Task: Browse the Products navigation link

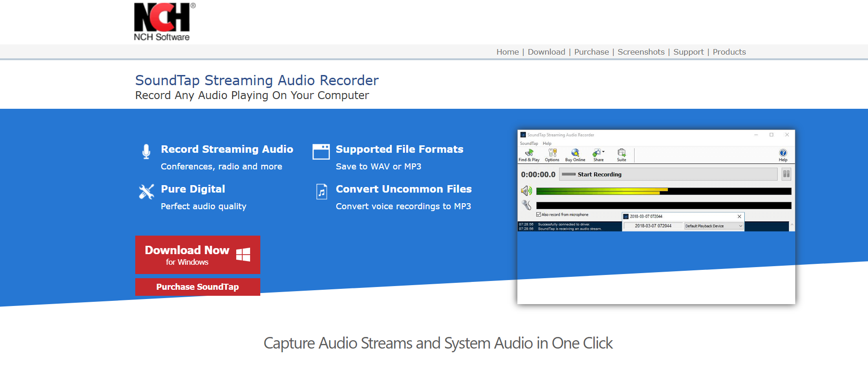Action: pos(729,52)
